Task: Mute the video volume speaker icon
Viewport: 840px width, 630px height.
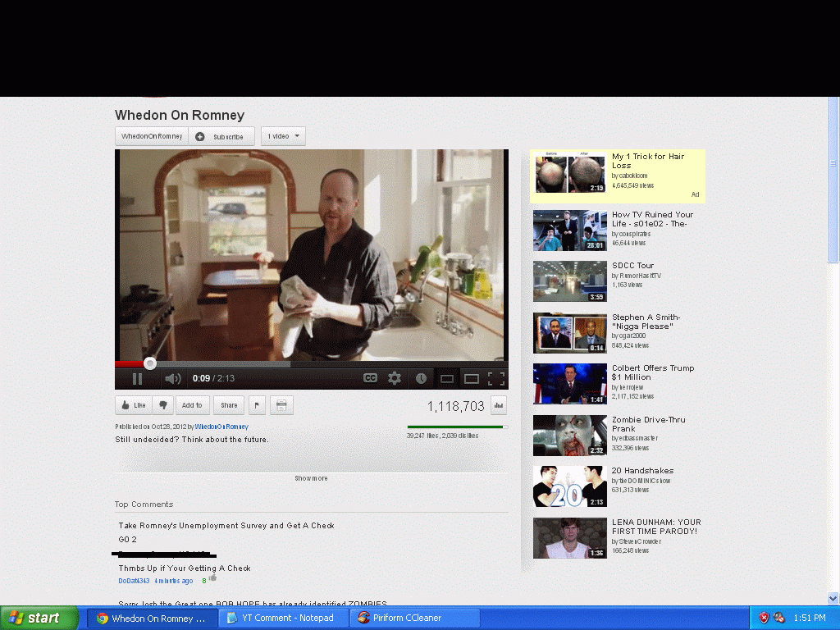Action: point(172,379)
